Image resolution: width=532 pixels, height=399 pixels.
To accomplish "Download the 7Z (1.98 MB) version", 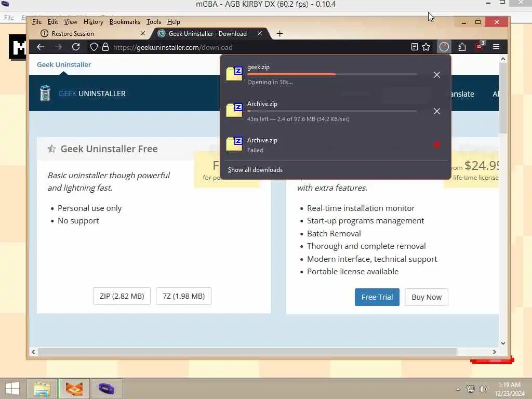I will tap(183, 296).
